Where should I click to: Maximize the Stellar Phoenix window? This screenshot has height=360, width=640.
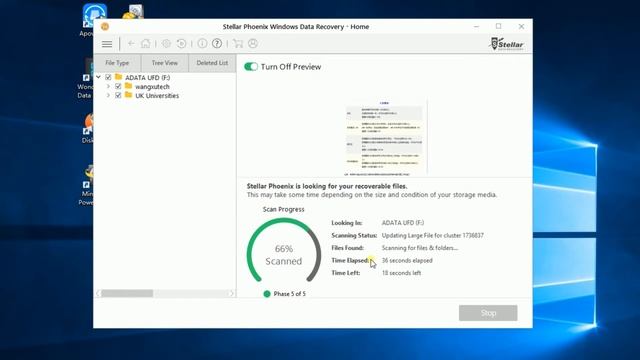click(498, 26)
